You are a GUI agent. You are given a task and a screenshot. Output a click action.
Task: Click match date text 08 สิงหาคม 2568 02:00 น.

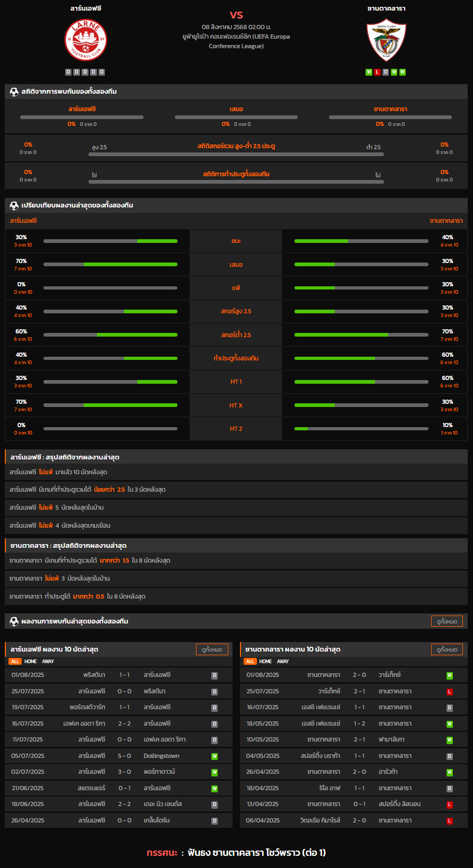pos(236,27)
